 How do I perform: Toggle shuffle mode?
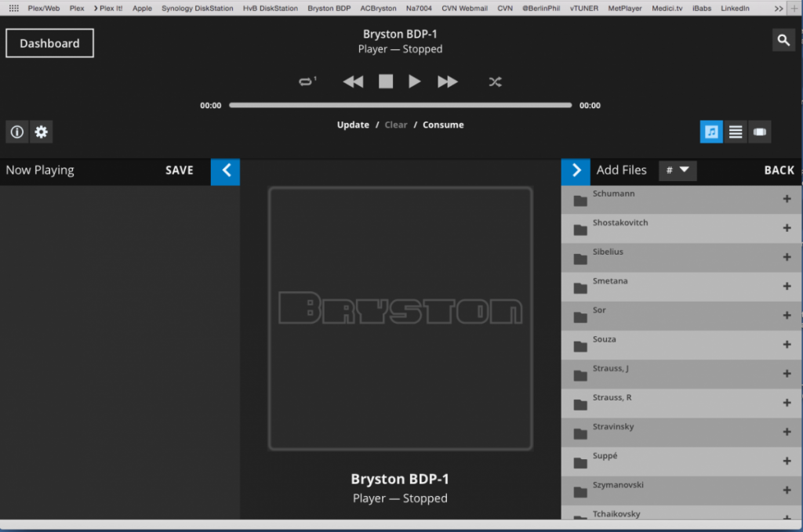[x=496, y=81]
